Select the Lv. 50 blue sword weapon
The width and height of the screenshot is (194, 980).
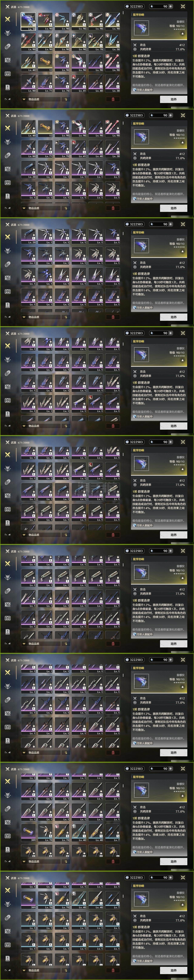tap(113, 42)
